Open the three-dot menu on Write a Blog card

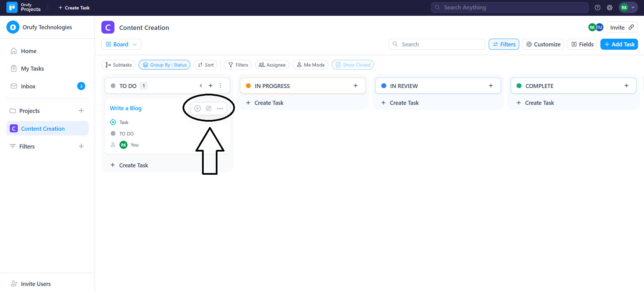[220, 108]
